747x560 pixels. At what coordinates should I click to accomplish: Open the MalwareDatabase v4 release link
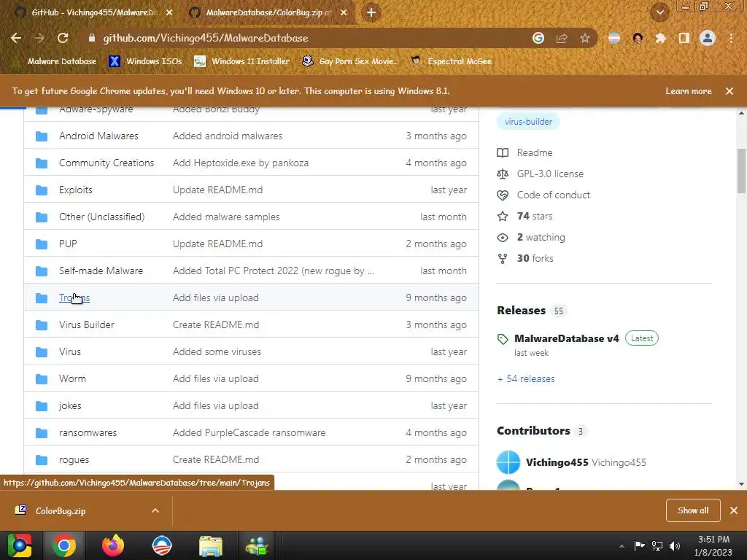click(566, 338)
